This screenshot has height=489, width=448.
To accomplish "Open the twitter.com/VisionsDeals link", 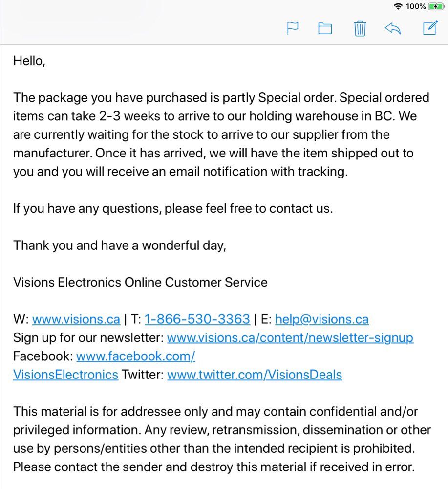I will click(255, 375).
